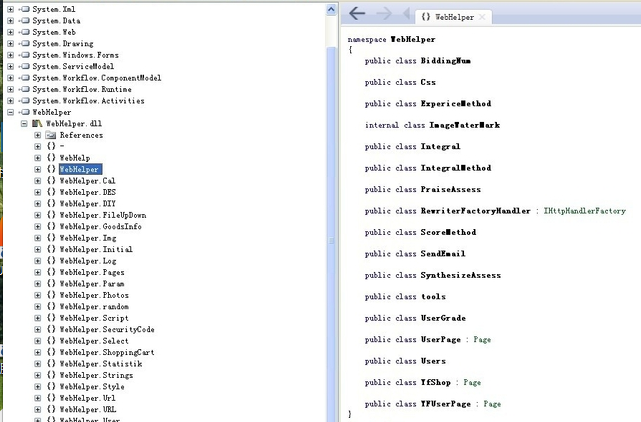Click the WebHelper.dll module icon
The height and width of the screenshot is (422, 641).
click(x=37, y=124)
